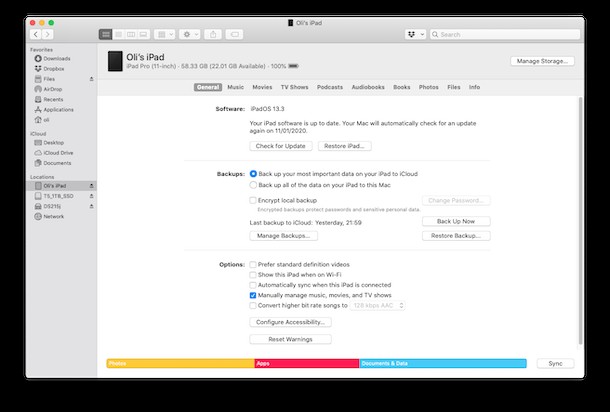Click Restore iPad button
The height and width of the screenshot is (412, 610).
(x=344, y=146)
